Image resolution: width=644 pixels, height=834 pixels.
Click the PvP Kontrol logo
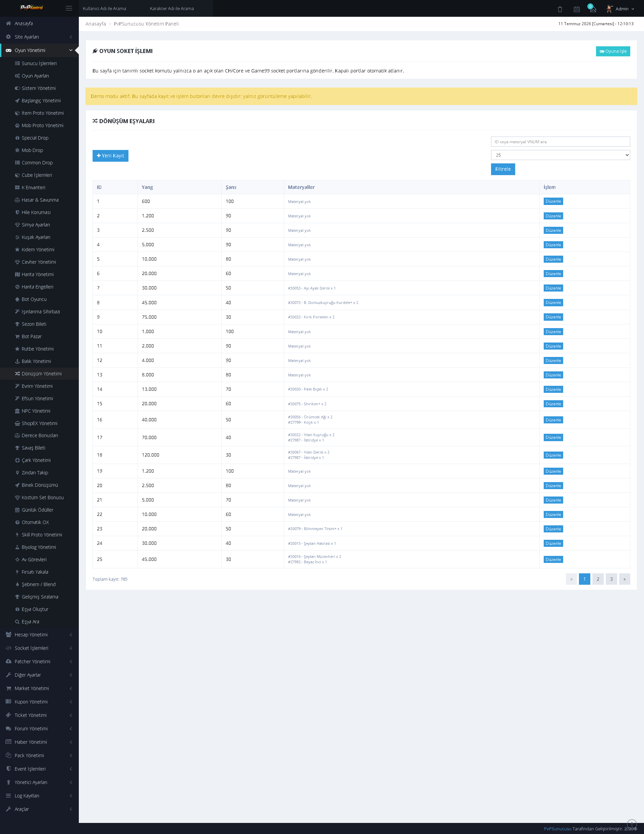pyautogui.click(x=32, y=8)
